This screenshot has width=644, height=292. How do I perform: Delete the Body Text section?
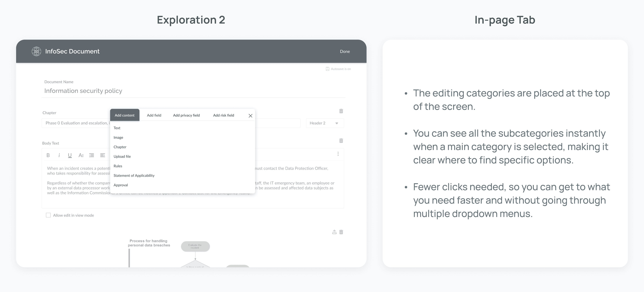click(341, 141)
